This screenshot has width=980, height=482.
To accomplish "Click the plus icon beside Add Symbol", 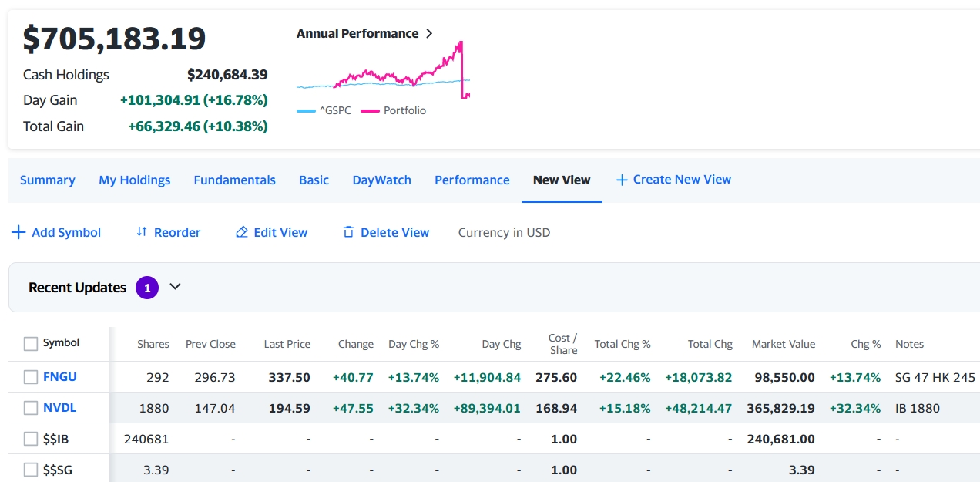I will click(18, 232).
